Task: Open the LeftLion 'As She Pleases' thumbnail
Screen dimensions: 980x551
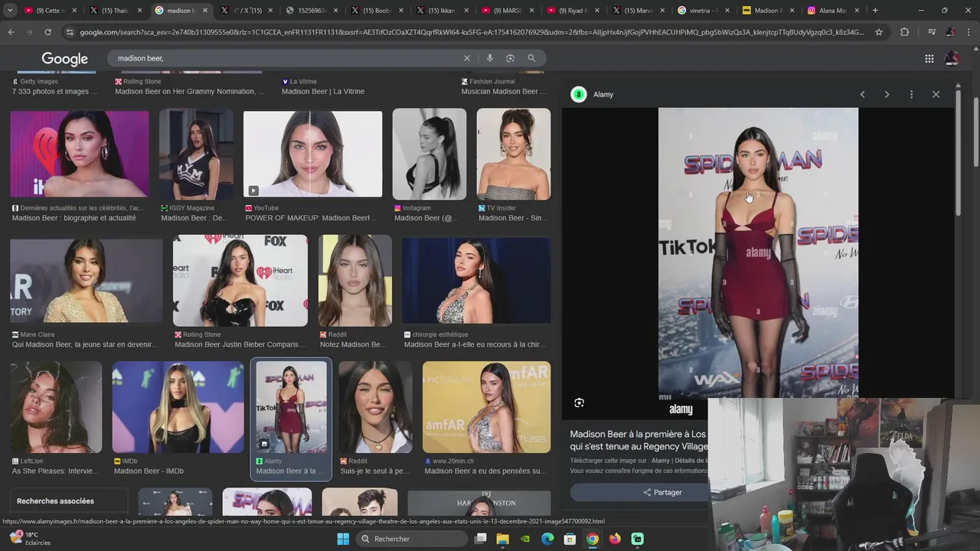Action: tap(56, 407)
